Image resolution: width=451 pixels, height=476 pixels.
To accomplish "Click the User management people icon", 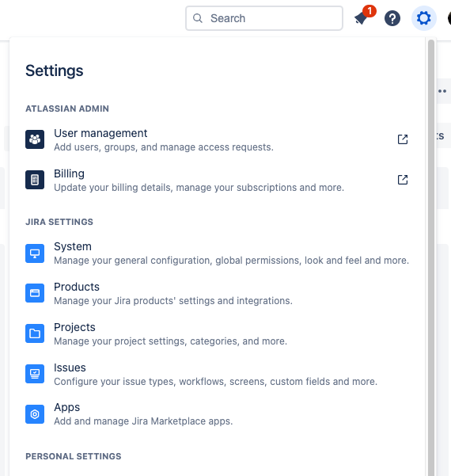I will 35,139.
